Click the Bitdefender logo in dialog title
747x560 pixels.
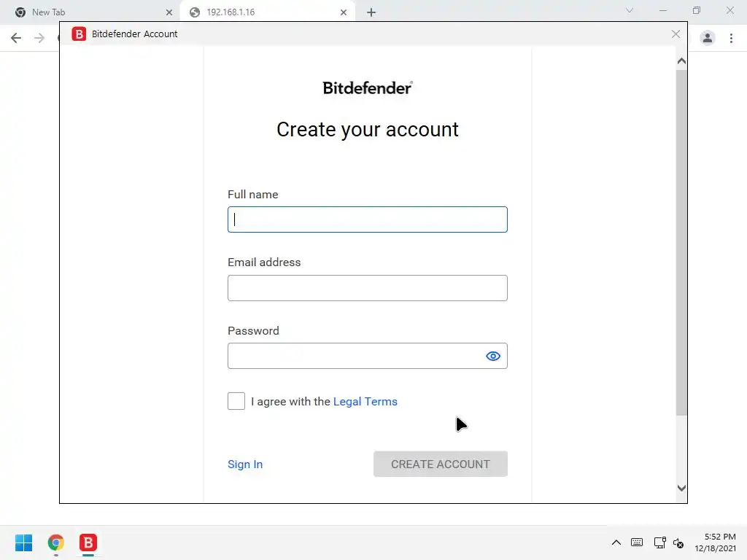79,34
